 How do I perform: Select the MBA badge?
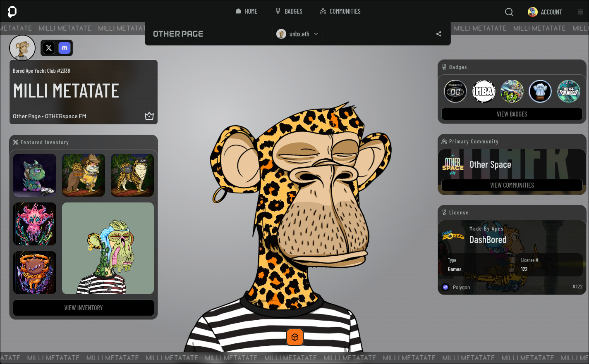[484, 91]
